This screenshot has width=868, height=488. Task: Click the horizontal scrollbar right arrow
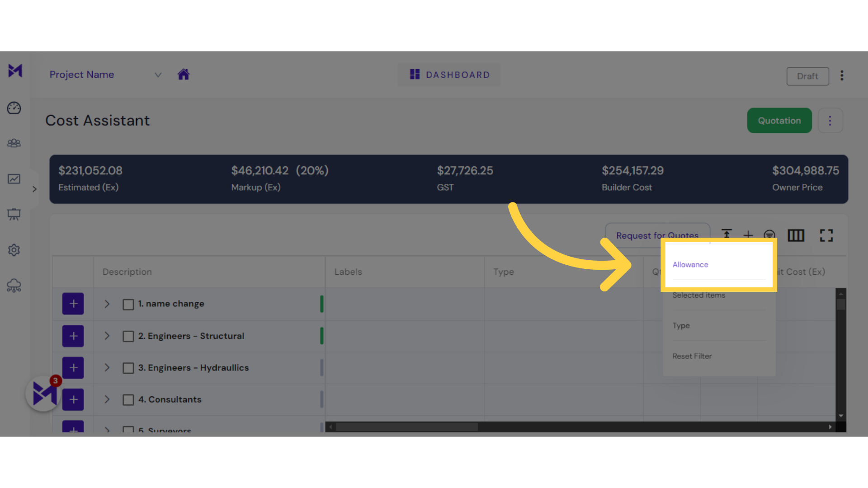(830, 427)
